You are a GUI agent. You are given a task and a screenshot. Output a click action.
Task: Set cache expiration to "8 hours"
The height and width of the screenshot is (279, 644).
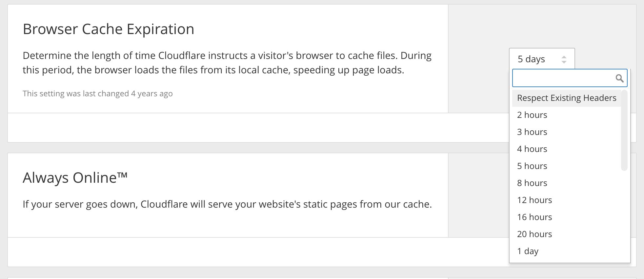(532, 183)
